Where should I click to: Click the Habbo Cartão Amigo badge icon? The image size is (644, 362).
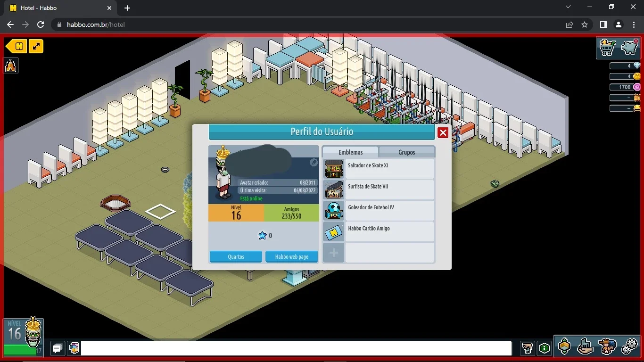tap(333, 232)
